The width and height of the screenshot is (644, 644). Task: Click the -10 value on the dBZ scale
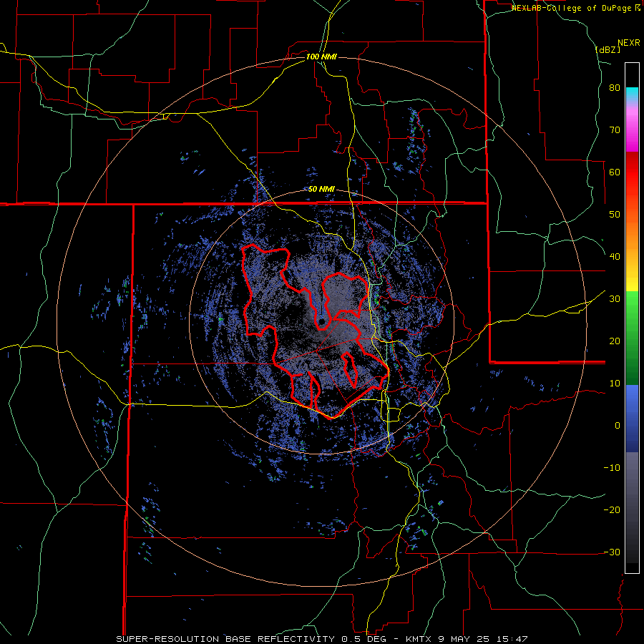pos(612,468)
